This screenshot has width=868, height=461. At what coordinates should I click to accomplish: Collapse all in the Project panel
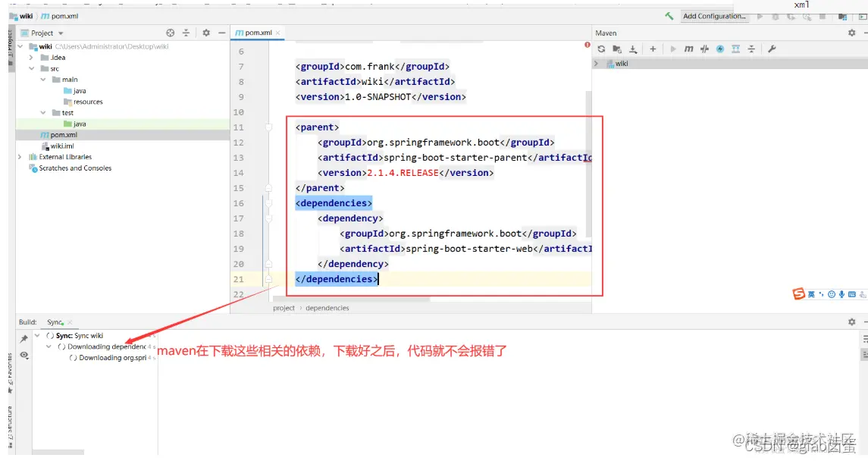click(x=186, y=33)
